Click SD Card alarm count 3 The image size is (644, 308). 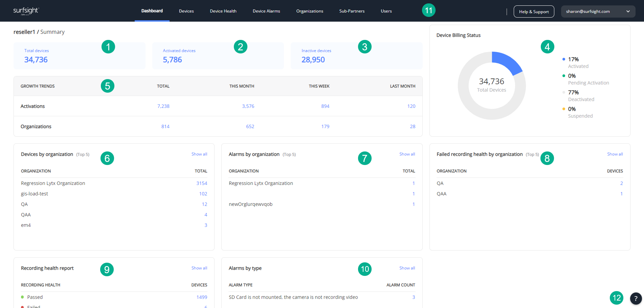click(x=414, y=297)
